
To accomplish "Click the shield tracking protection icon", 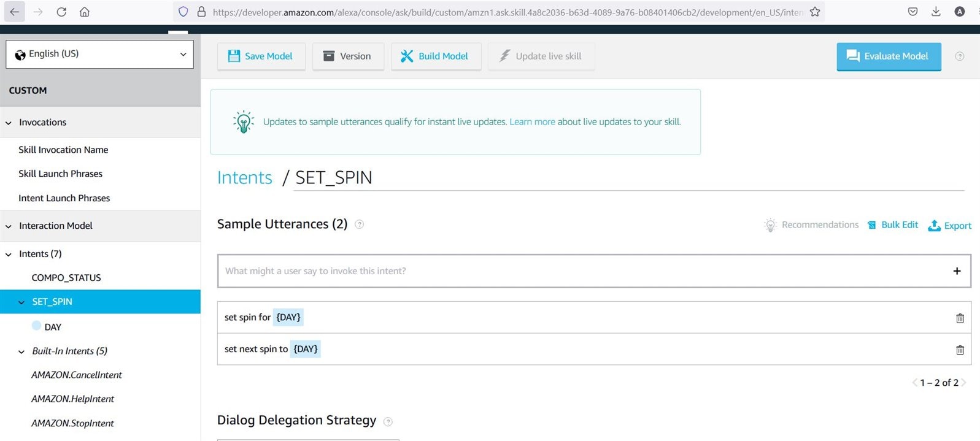I will tap(183, 12).
